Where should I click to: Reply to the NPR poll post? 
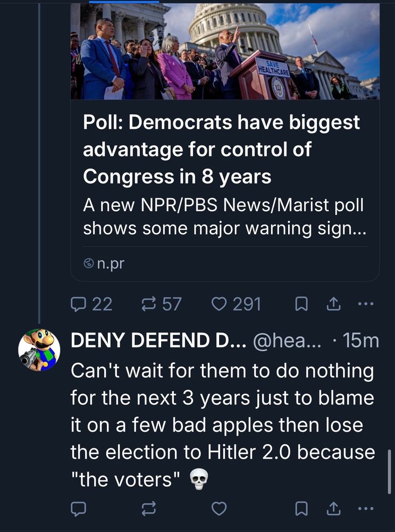point(79,304)
